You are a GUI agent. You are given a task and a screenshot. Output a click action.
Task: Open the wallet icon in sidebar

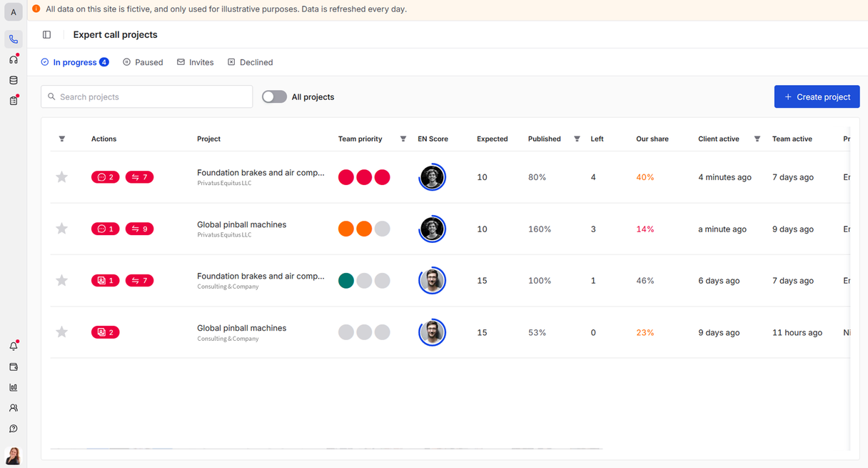pos(14,367)
